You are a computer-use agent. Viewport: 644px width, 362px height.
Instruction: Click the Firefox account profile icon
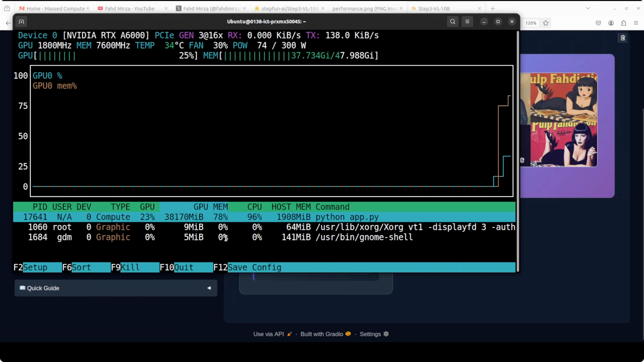click(x=611, y=23)
